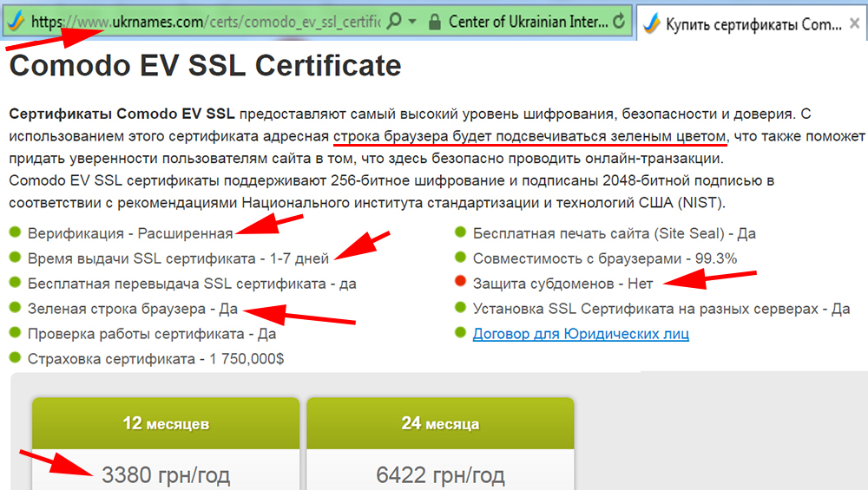Click the Comodo EV SSL Certificate heading
The image size is (868, 490).
coord(205,65)
